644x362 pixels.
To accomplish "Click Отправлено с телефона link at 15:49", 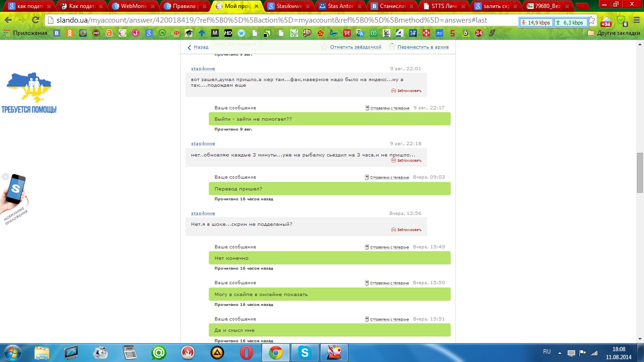I will click(x=387, y=247).
